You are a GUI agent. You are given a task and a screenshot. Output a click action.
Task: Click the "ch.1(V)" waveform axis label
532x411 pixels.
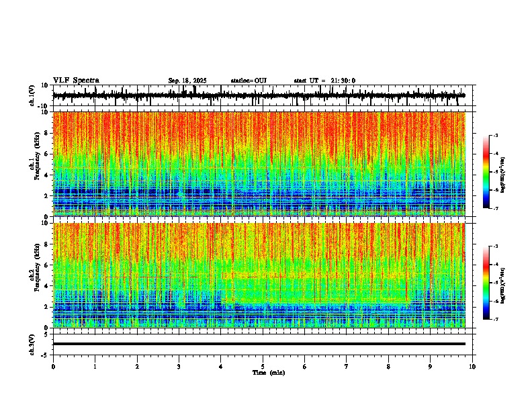tap(32, 95)
